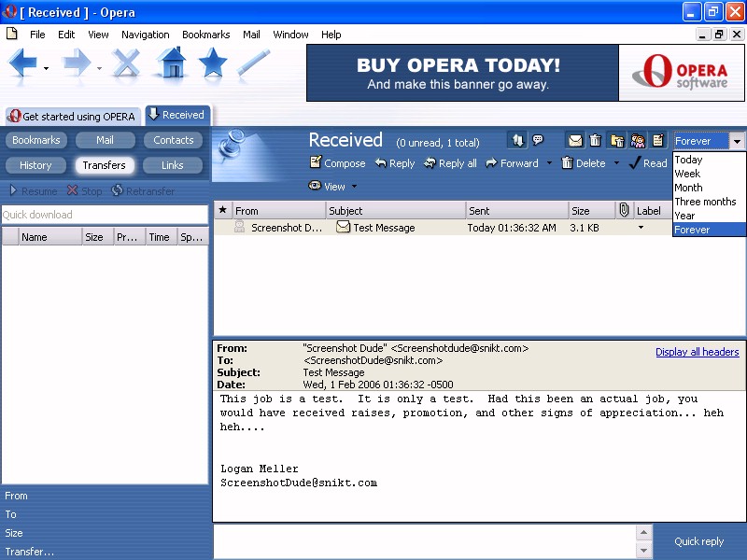Select 'Three months' from the dropdown list
747x560 pixels.
pyautogui.click(x=705, y=202)
